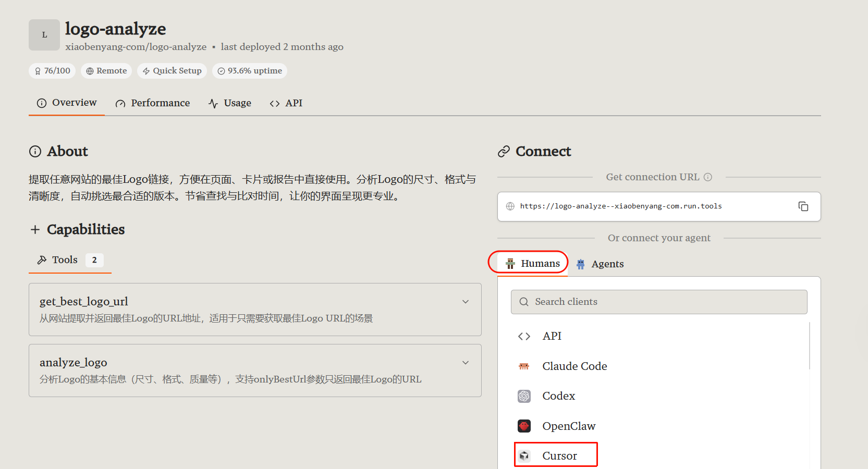Screen dimensions: 868x469
Task: Click the About section info icon
Action: click(x=35, y=152)
